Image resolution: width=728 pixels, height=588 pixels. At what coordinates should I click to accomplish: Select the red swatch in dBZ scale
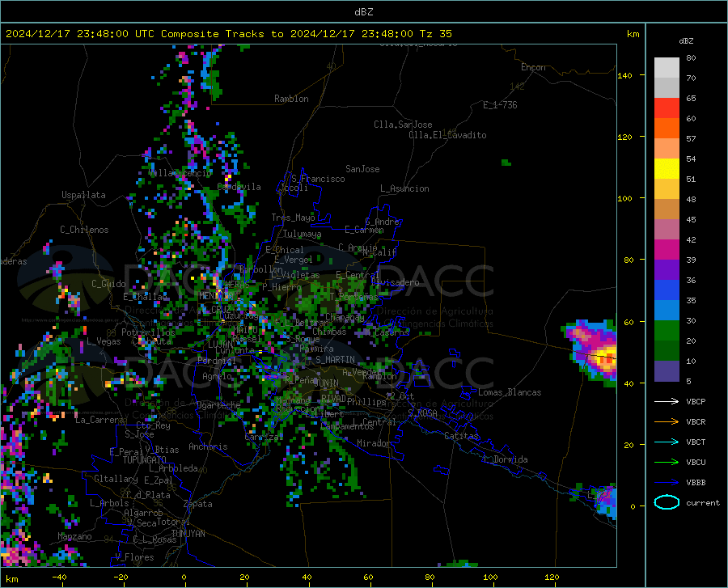[x=667, y=108]
